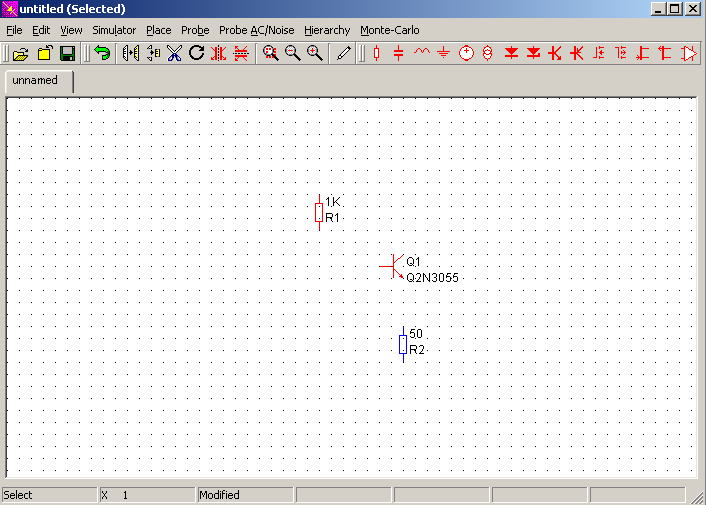This screenshot has height=505, width=706.
Task: Click the Q2N3055 model label
Action: 432,278
